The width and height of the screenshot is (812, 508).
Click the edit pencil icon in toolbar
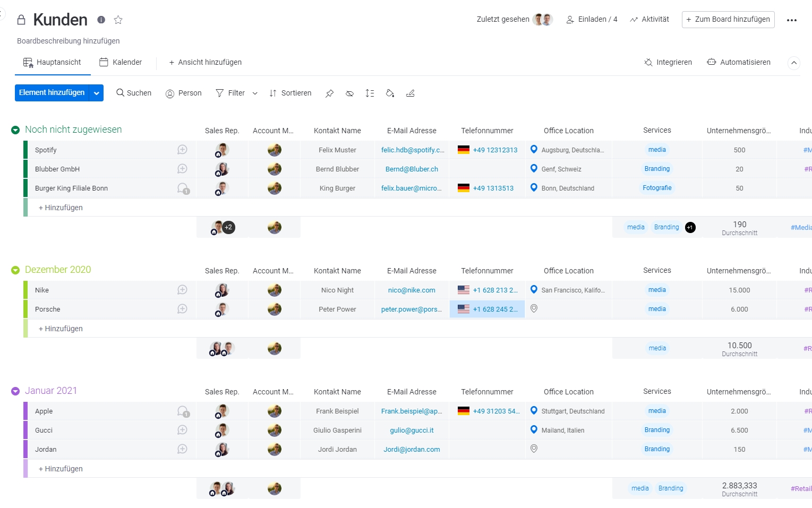click(x=410, y=93)
